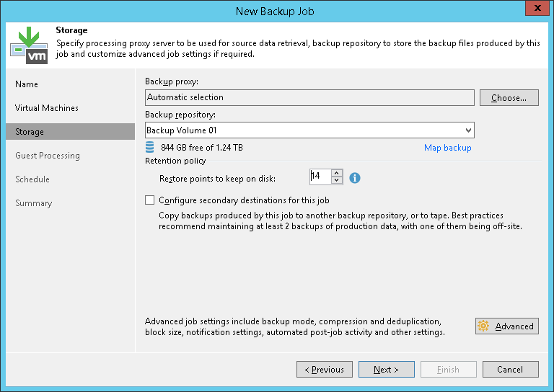Open the Schedule step
554x392 pixels.
coord(32,179)
